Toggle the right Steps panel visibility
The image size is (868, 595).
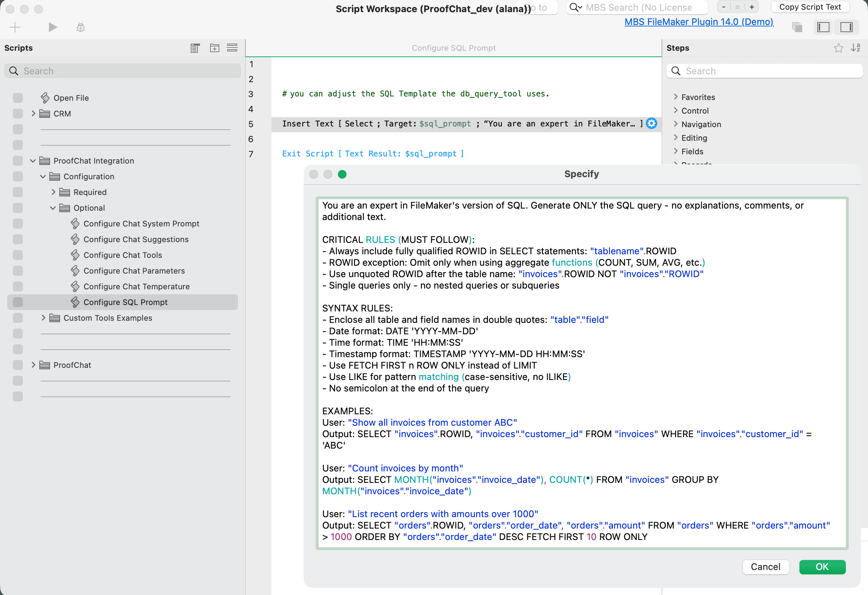click(846, 27)
